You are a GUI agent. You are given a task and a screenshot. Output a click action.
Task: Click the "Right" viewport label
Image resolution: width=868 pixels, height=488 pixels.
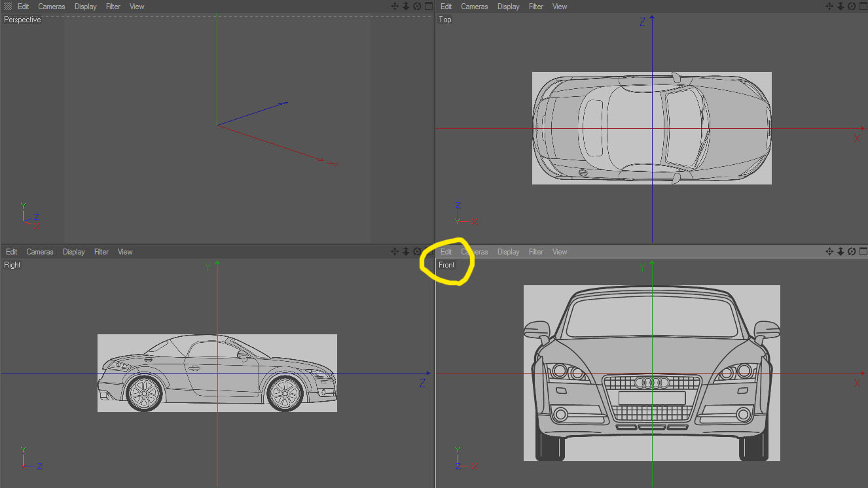[12, 265]
